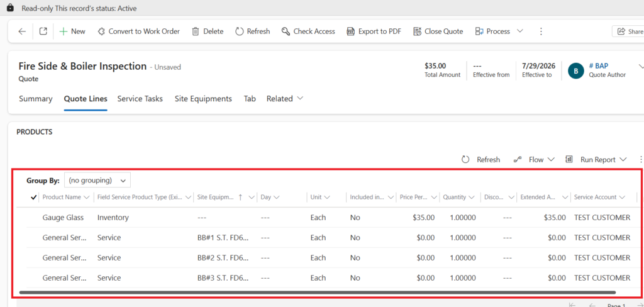
Task: Click the Gauge Glass product cell
Action: pyautogui.click(x=64, y=218)
